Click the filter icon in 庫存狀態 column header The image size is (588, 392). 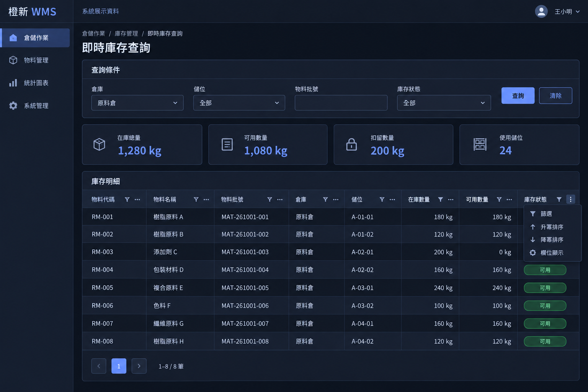coord(559,199)
